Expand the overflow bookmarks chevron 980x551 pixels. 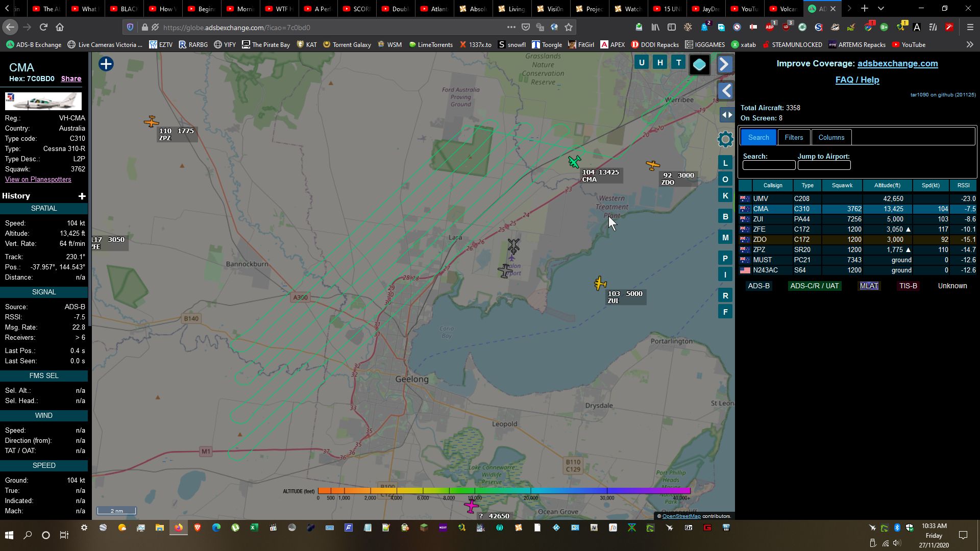pos(971,44)
